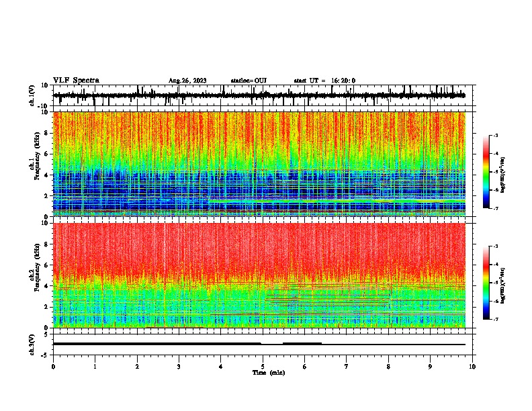Click time axis tick label "4"
532x411 pixels.
tap(221, 367)
